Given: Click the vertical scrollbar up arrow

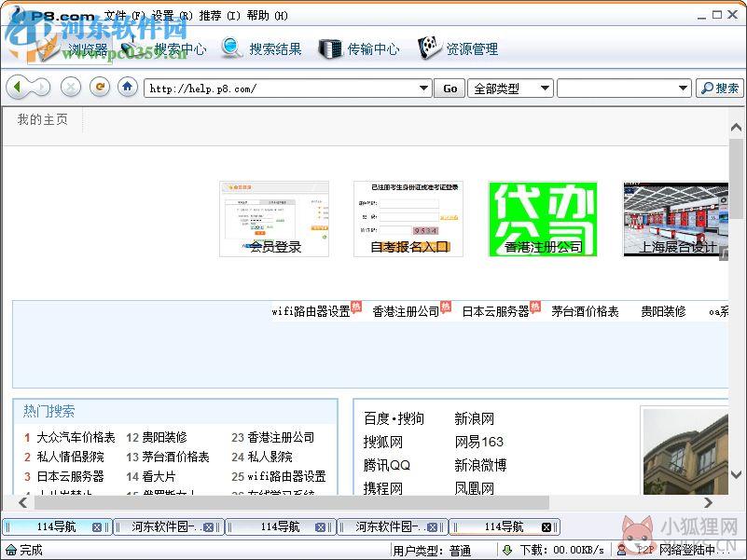Looking at the screenshot, I should [736, 127].
